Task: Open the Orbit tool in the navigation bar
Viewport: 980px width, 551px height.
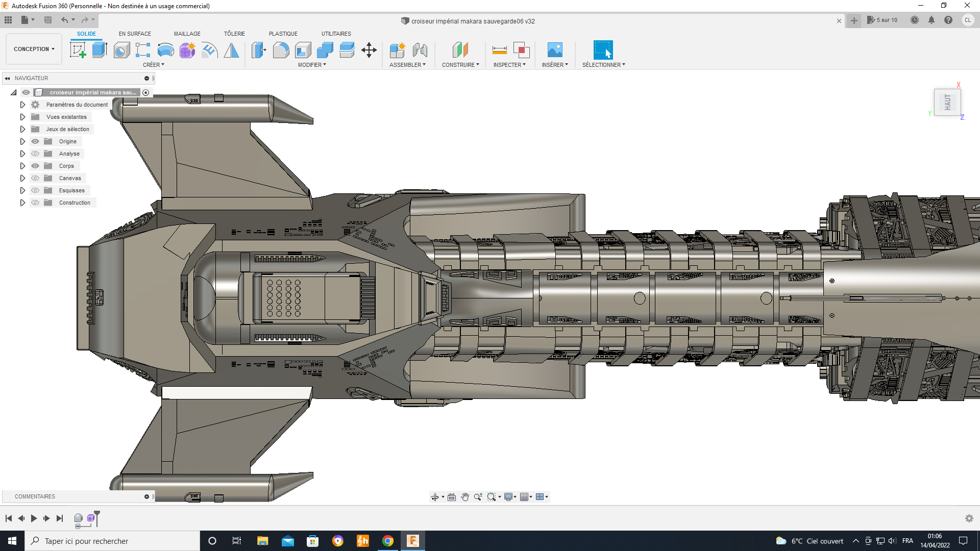Action: (434, 497)
